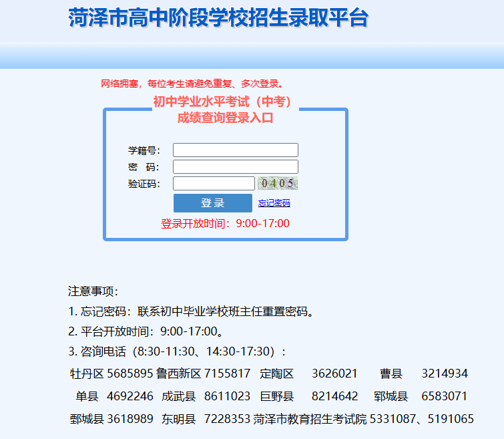
Task: Click 郓城县 county name
Action: tap(391, 396)
